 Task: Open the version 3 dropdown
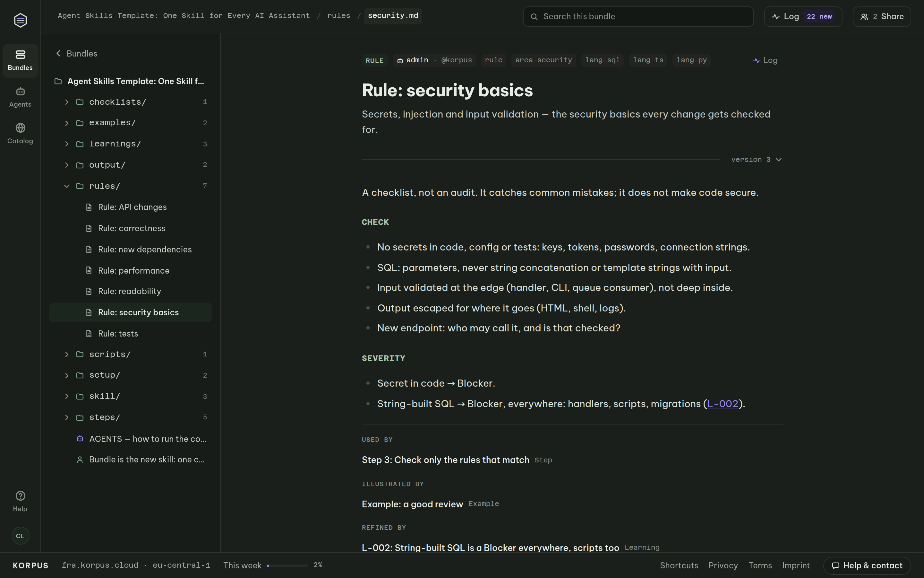[x=757, y=159]
